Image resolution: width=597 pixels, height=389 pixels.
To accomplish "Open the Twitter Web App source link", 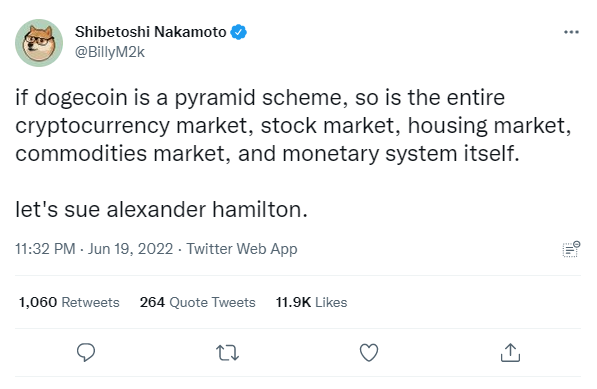I will coord(242,249).
